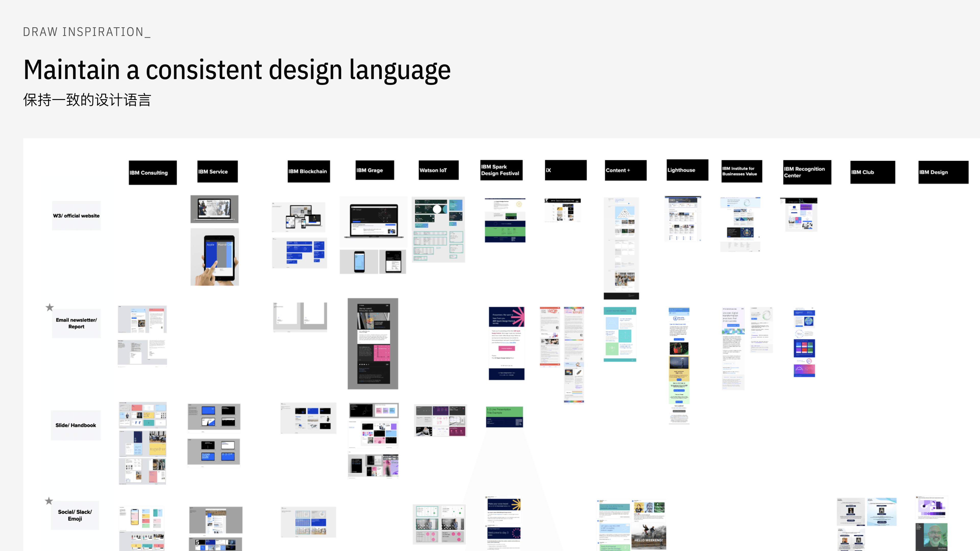Click the DRAW INSPIRATION_ heading

click(87, 32)
